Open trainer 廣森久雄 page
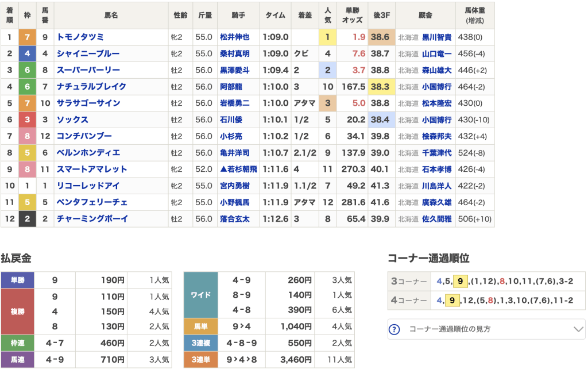The image size is (588, 369). (x=437, y=202)
